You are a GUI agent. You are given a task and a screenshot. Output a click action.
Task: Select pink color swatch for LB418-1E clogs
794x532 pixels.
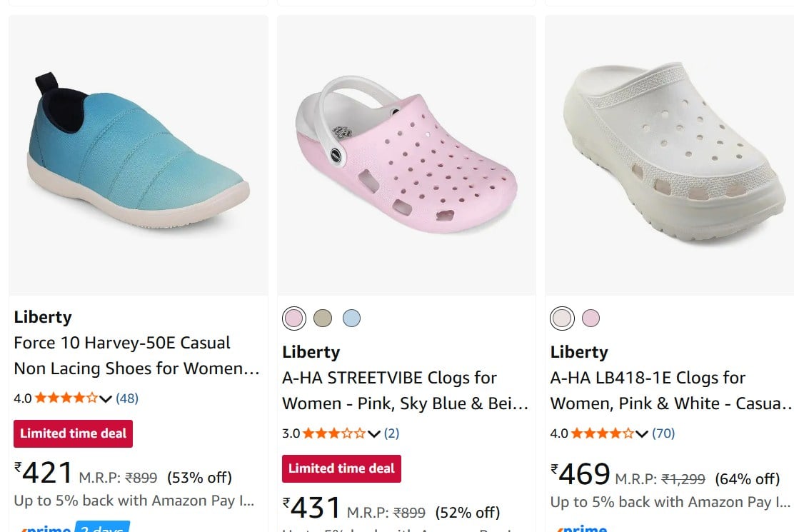coord(591,318)
